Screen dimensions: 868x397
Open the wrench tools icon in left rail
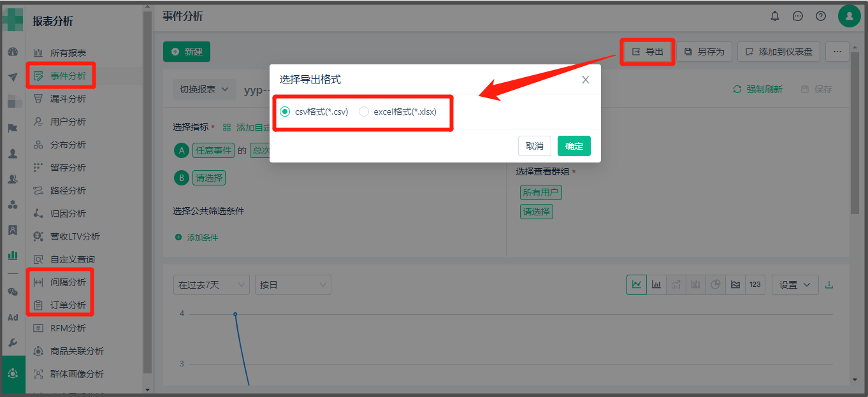click(x=13, y=343)
